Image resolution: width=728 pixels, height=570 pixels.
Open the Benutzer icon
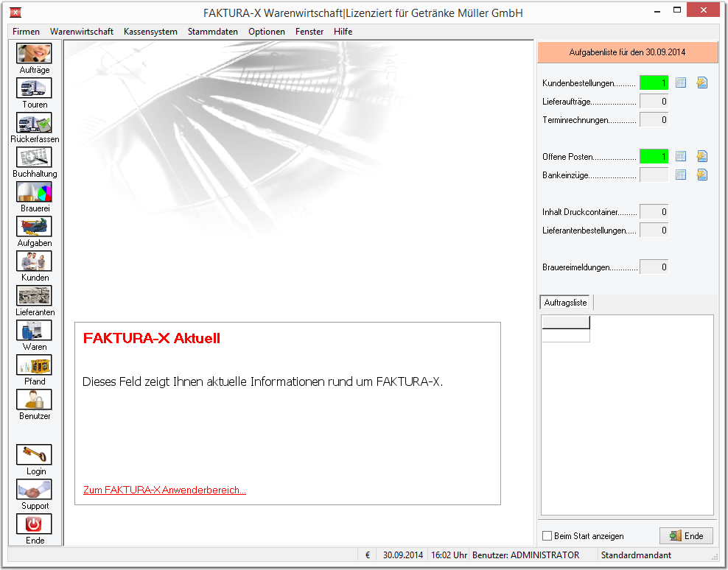click(x=34, y=400)
